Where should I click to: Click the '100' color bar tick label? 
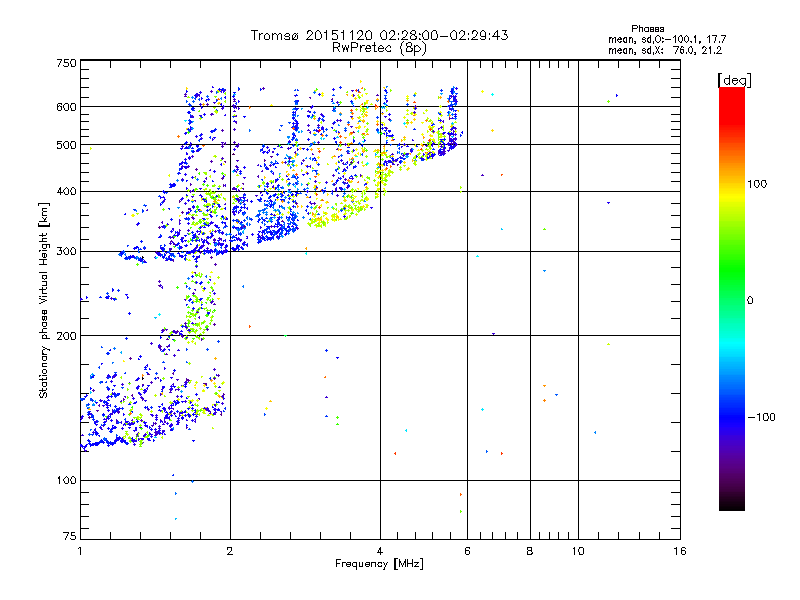tap(757, 184)
